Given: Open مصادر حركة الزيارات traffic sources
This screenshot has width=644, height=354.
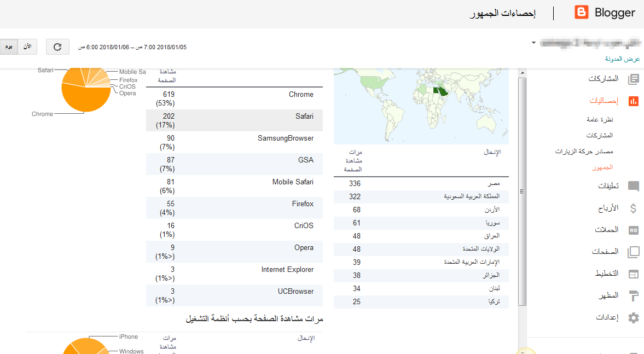Looking at the screenshot, I should (584, 151).
